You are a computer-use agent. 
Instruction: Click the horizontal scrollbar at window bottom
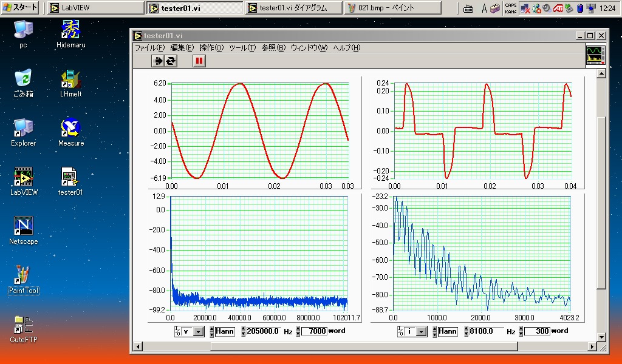(x=364, y=346)
